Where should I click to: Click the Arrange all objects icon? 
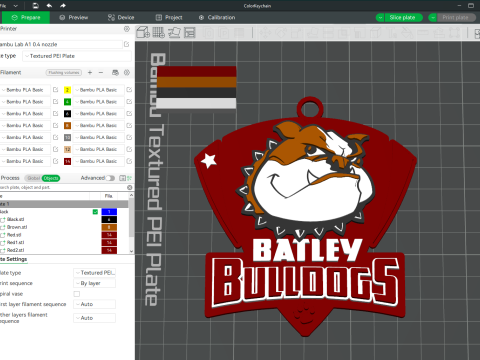pyautogui.click(x=189, y=32)
